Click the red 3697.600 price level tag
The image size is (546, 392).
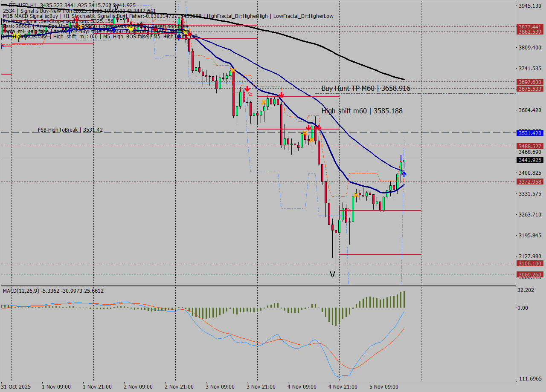pyautogui.click(x=529, y=82)
